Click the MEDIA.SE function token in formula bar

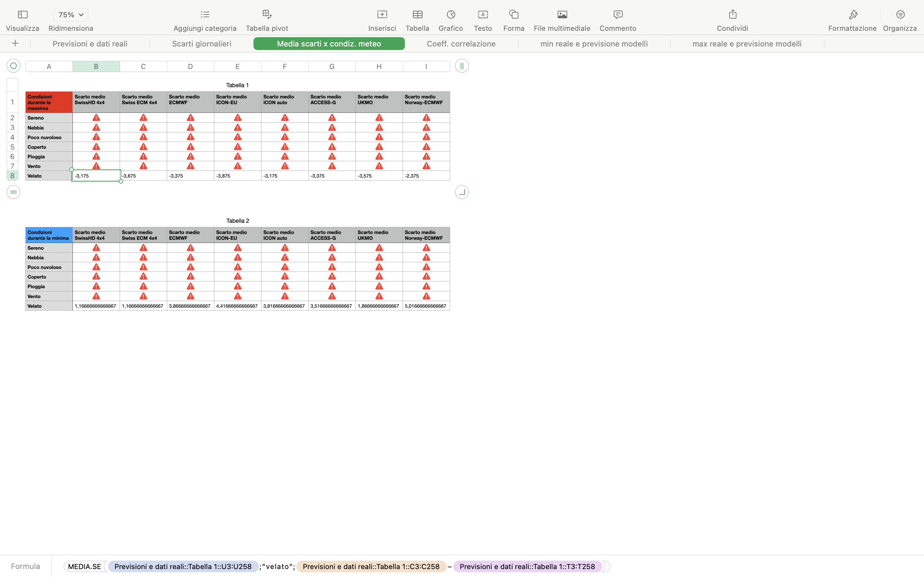pos(84,566)
